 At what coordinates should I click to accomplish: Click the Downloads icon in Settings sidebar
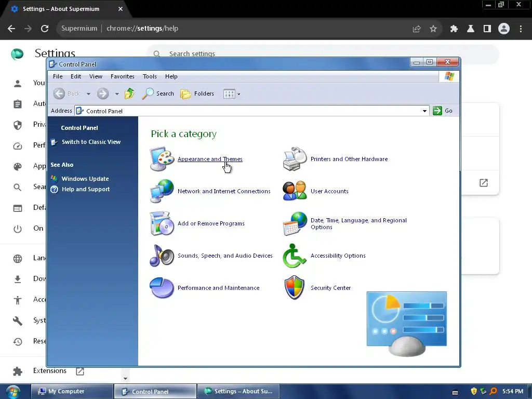[18, 279]
